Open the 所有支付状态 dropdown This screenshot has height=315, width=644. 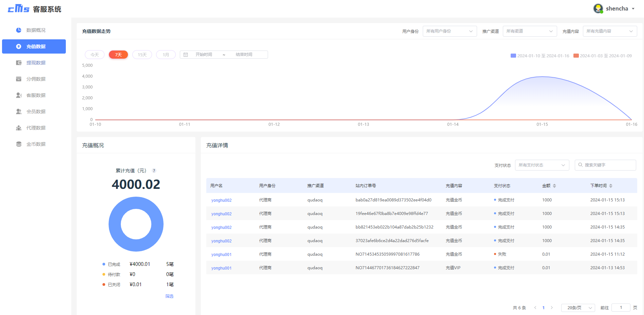tap(542, 165)
